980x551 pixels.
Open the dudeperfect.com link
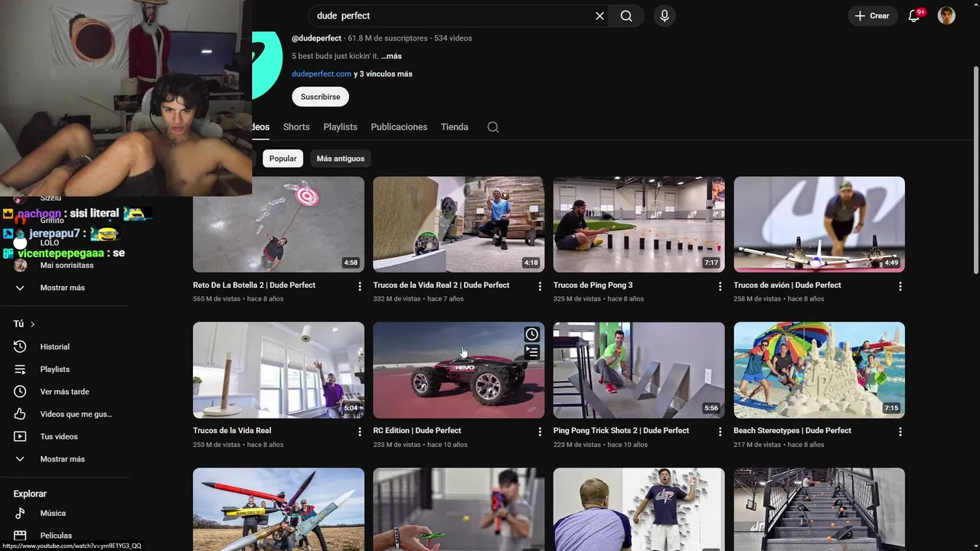[x=322, y=74]
